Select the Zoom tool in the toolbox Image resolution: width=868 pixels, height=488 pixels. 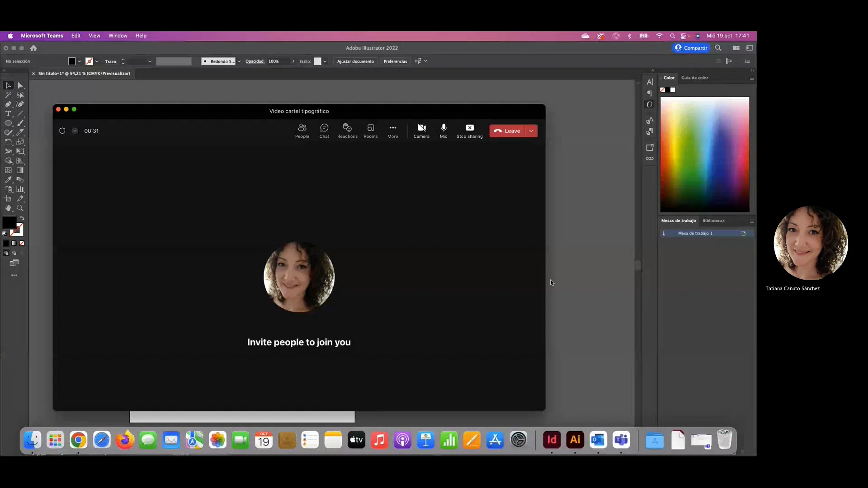(x=20, y=208)
